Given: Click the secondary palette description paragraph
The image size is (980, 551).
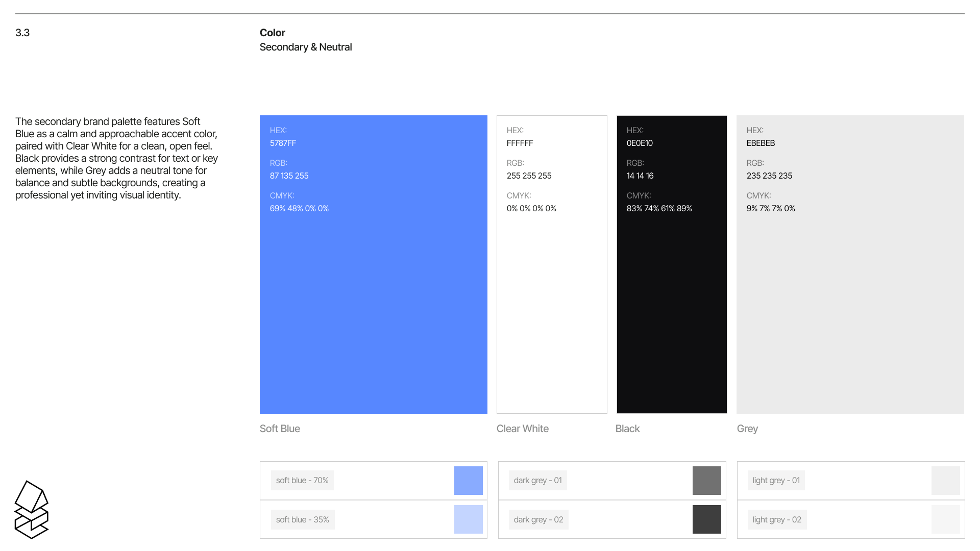Looking at the screenshot, I should pyautogui.click(x=117, y=159).
